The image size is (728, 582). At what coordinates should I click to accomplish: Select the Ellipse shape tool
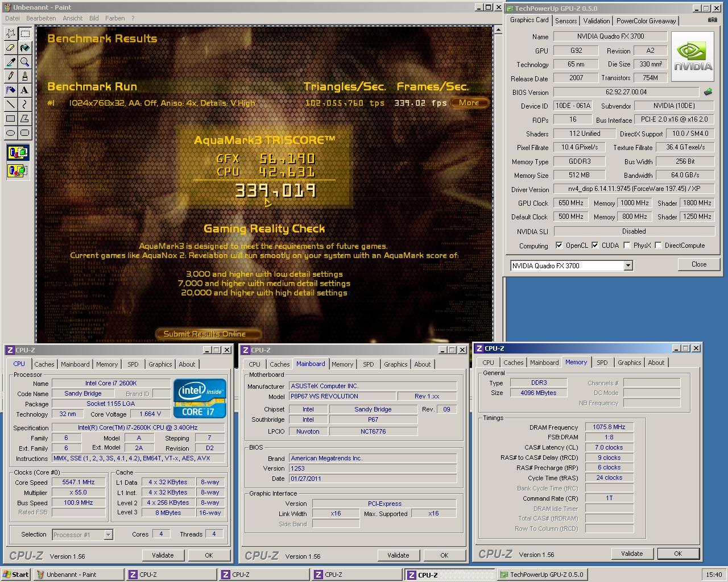tap(10, 133)
